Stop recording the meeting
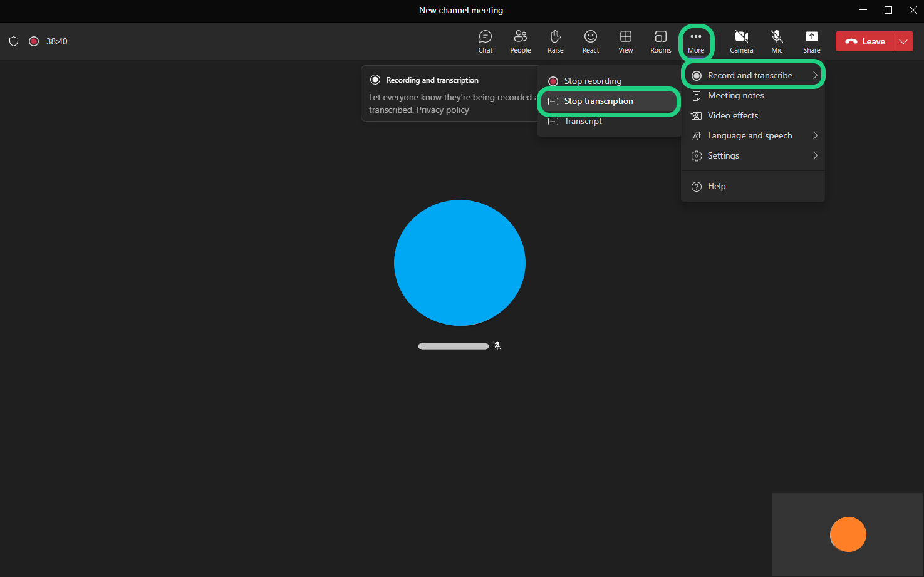This screenshot has height=577, width=924. pyautogui.click(x=592, y=81)
